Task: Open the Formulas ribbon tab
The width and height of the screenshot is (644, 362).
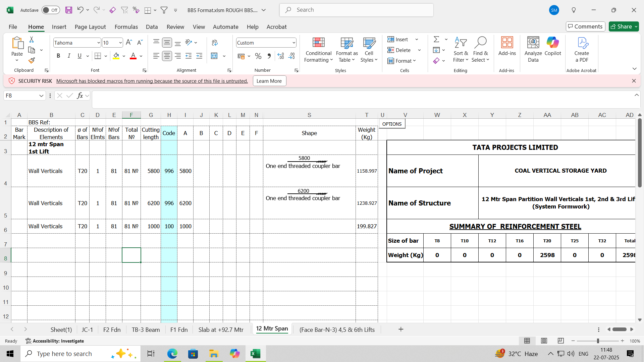Action: click(126, 27)
